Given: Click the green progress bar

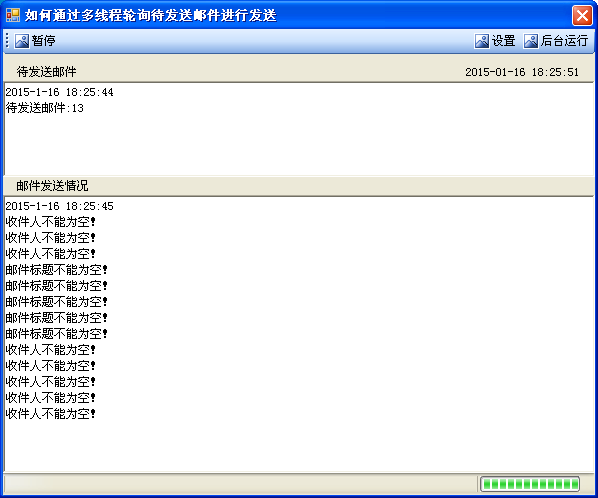Looking at the screenshot, I should [x=530, y=484].
